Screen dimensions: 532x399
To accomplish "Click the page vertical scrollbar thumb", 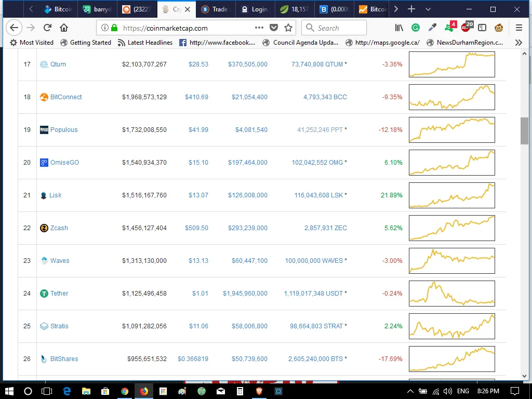I will coord(524,130).
